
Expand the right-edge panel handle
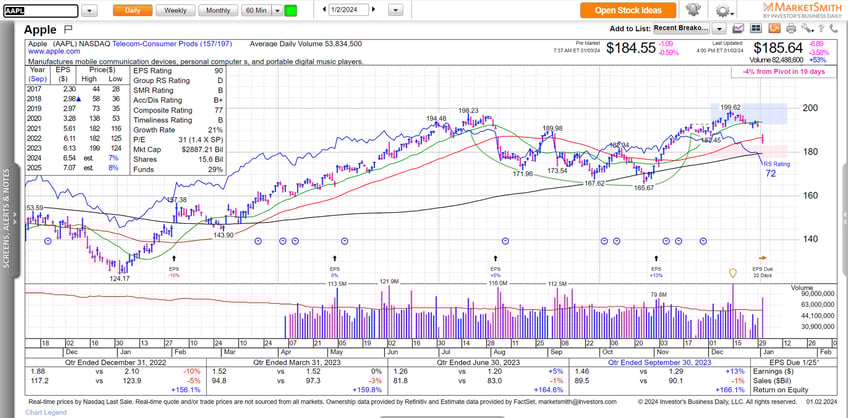[x=845, y=216]
